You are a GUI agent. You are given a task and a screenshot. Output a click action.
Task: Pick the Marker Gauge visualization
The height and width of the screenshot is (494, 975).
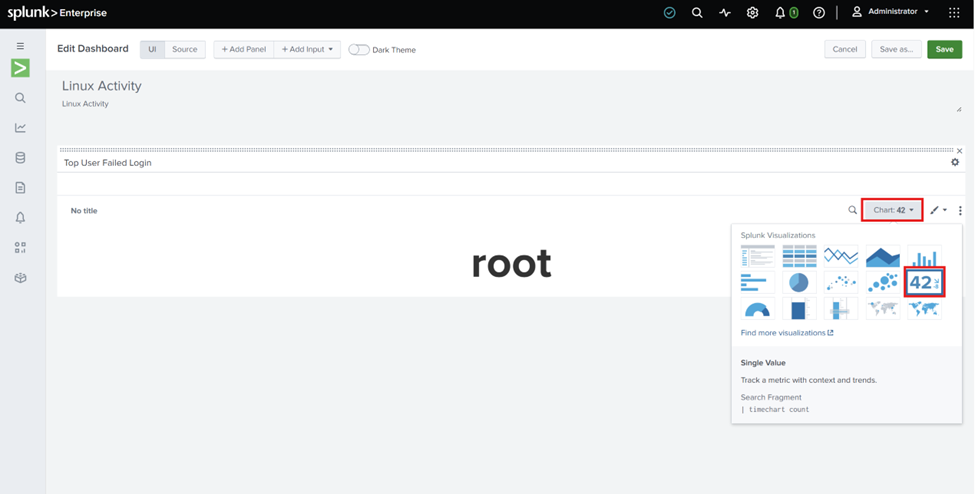(841, 309)
